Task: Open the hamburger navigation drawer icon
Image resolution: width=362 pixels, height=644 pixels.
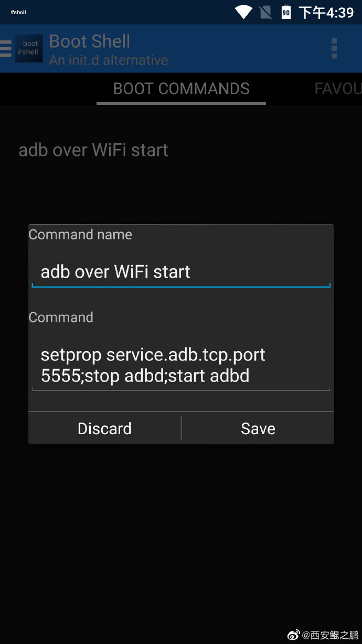Action: [x=6, y=48]
